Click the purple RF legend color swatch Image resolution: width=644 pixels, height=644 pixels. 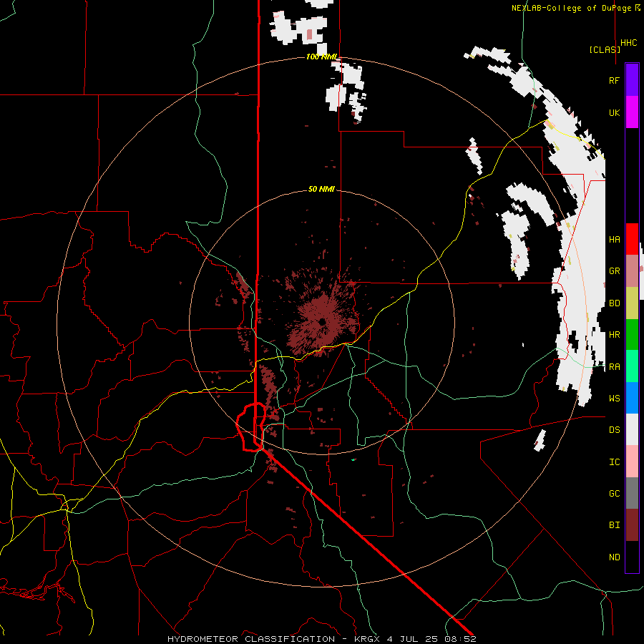coord(632,80)
